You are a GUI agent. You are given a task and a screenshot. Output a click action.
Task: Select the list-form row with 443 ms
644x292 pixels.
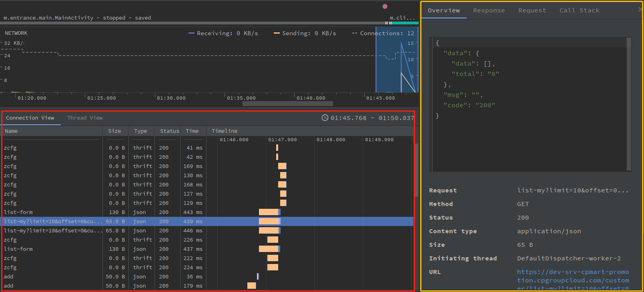[207, 212]
